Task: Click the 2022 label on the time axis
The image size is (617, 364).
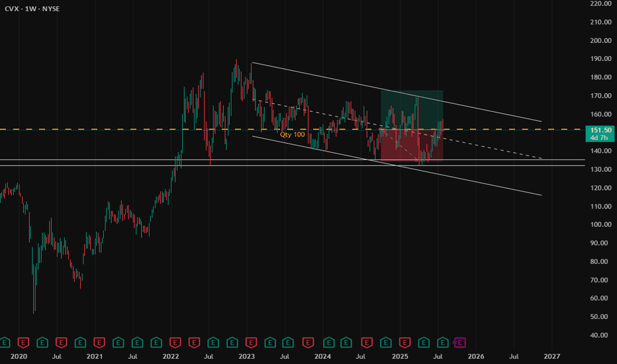Action: coord(171,357)
